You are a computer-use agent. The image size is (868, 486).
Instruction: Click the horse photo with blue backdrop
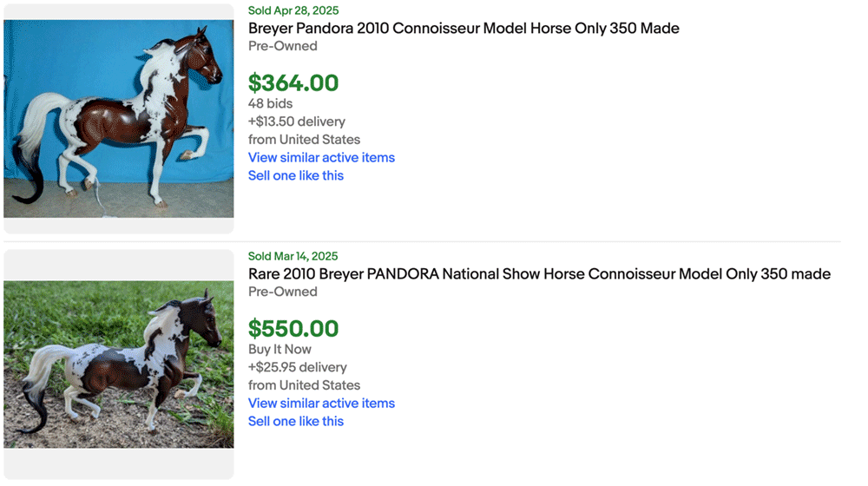pos(119,119)
